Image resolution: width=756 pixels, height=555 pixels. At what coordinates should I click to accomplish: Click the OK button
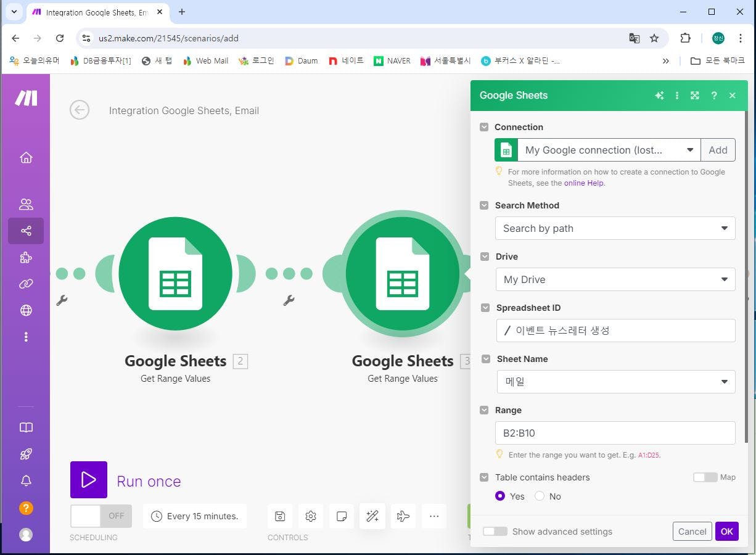coord(727,532)
